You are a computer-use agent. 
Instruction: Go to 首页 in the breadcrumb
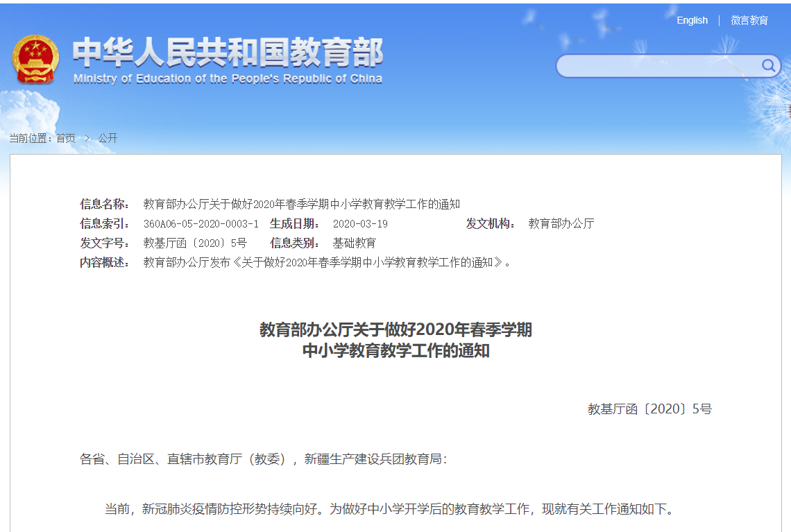click(x=66, y=138)
